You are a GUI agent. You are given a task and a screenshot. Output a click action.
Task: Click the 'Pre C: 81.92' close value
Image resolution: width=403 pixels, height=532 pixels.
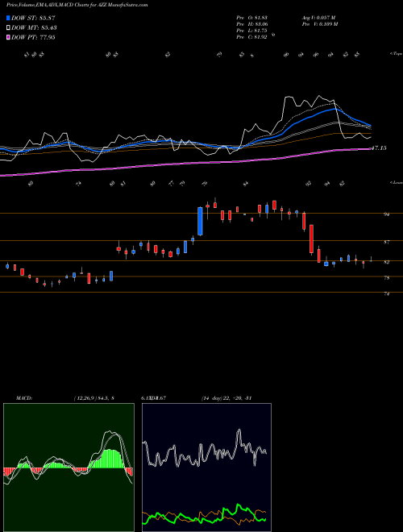[x=253, y=37]
